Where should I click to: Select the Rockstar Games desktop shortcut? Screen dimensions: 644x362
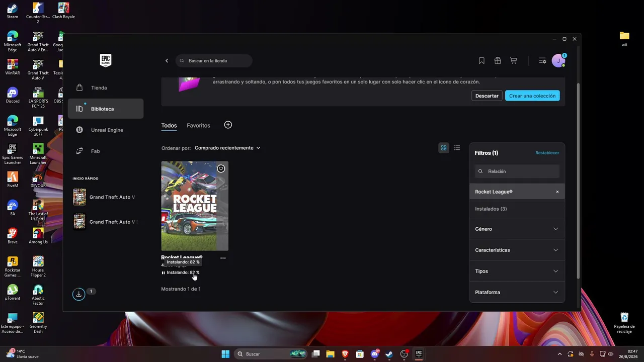point(13,267)
